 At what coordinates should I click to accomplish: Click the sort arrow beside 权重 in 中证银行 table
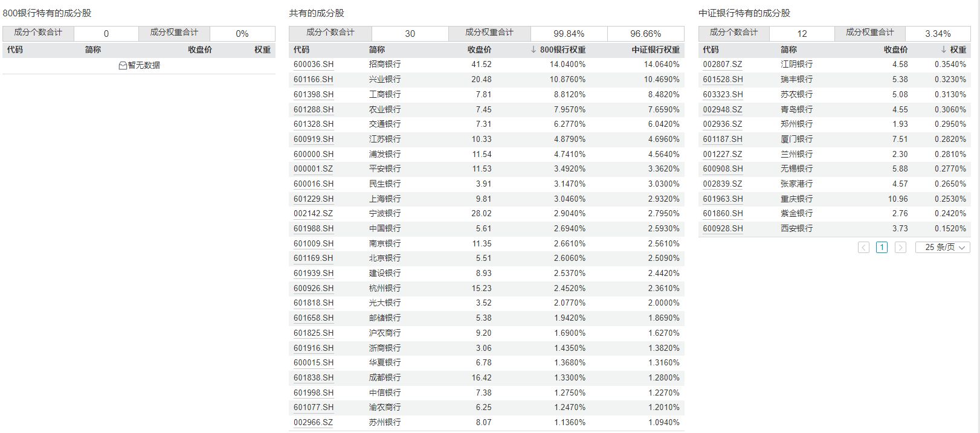coord(944,50)
